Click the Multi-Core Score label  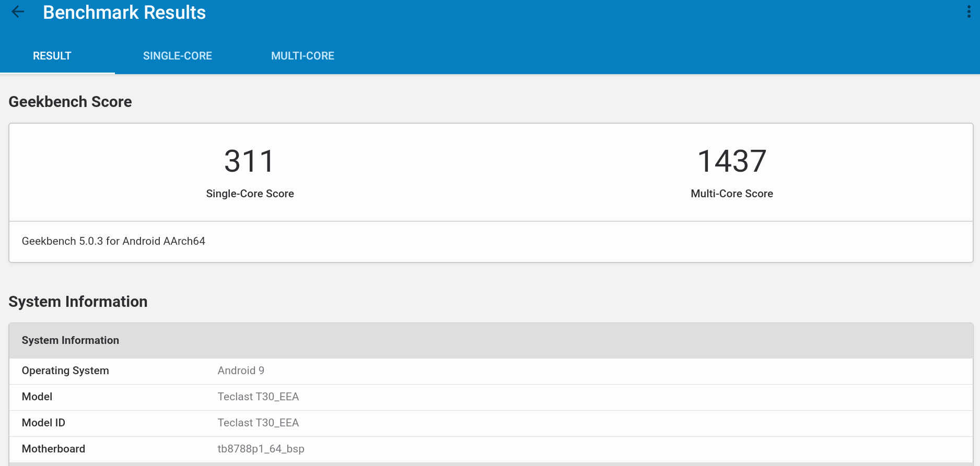click(x=732, y=194)
